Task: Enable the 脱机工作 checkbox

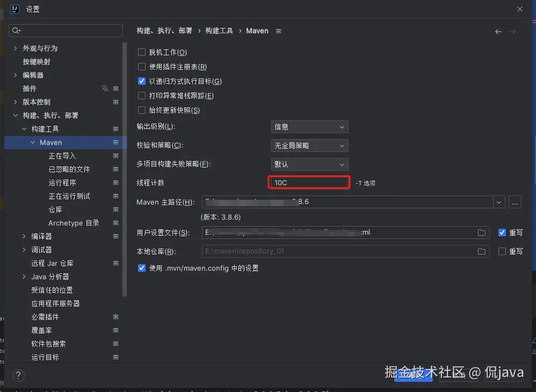Action: click(x=142, y=52)
